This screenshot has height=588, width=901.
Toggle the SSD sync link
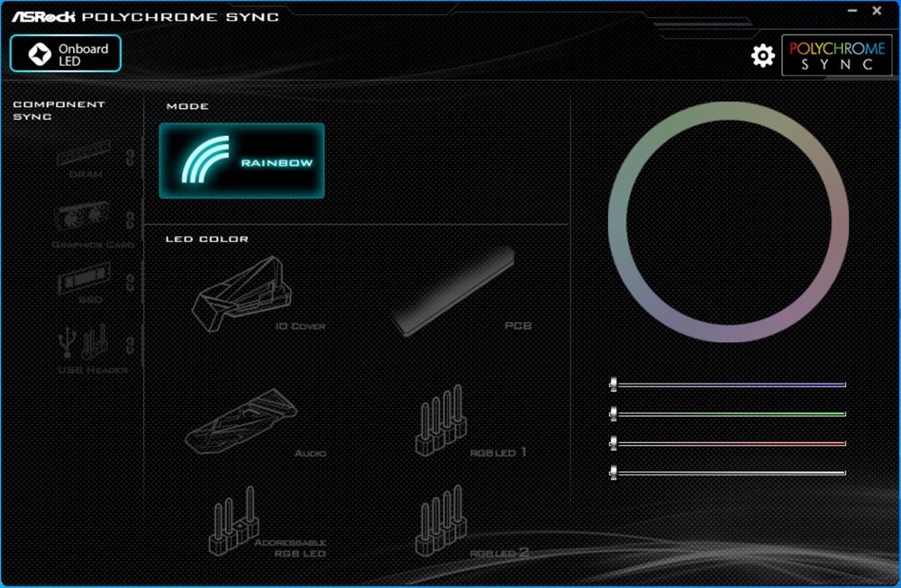click(x=131, y=282)
